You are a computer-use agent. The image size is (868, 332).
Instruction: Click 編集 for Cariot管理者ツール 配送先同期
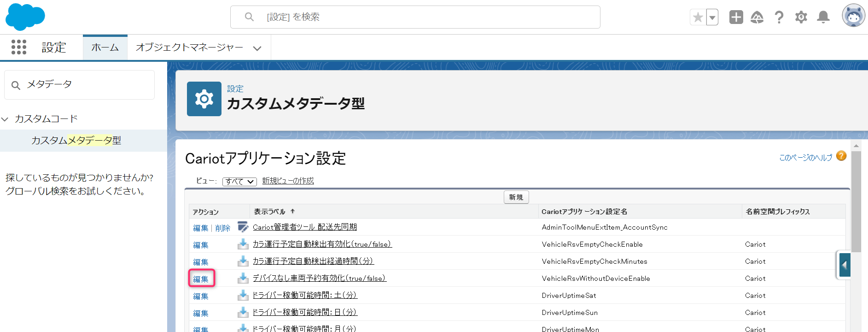(201, 228)
